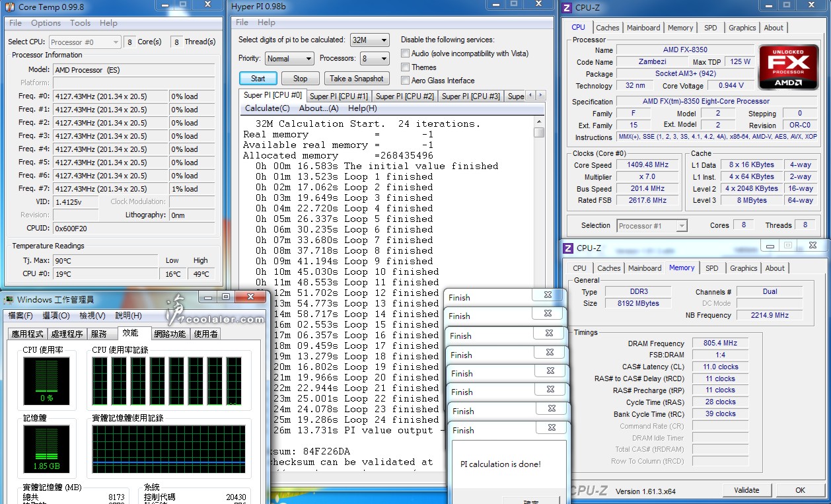The height and width of the screenshot is (504, 831).
Task: Open the File menu in Hyper PI
Action: (x=242, y=22)
